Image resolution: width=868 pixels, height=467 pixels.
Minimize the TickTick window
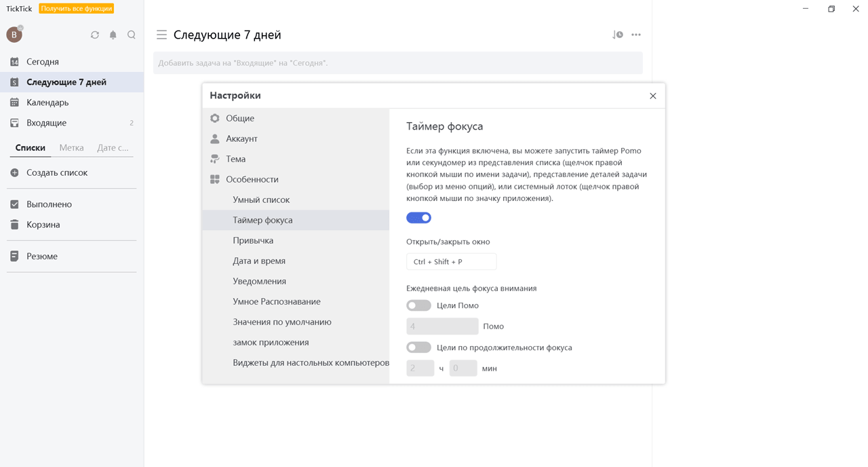[806, 9]
